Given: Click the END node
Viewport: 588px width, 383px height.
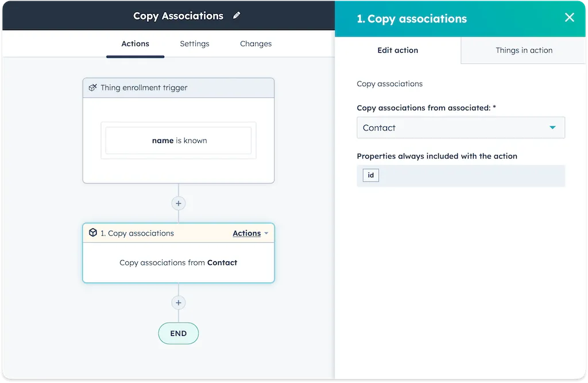Looking at the screenshot, I should (179, 334).
